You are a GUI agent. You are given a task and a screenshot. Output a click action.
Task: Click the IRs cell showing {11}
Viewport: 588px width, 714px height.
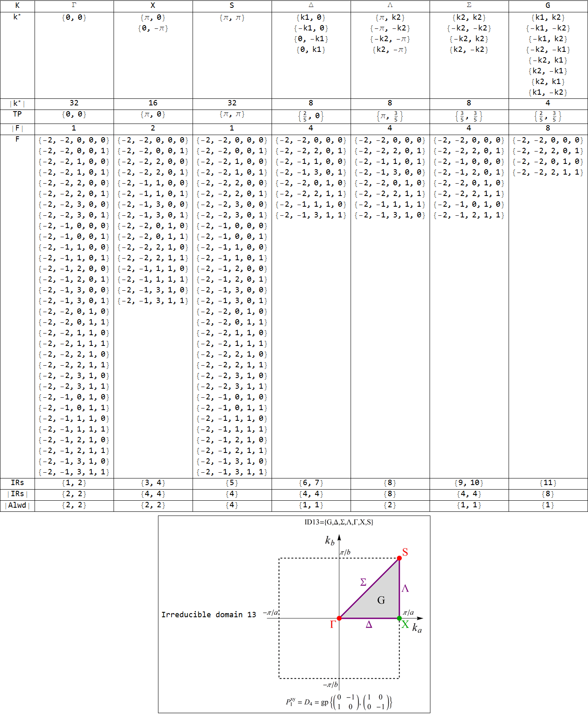548,483
